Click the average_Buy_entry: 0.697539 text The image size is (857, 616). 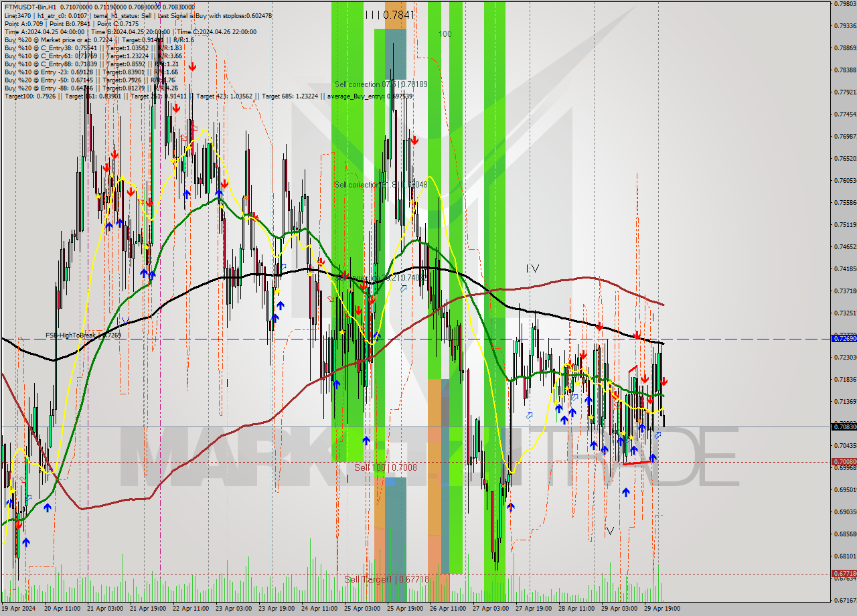click(x=370, y=96)
